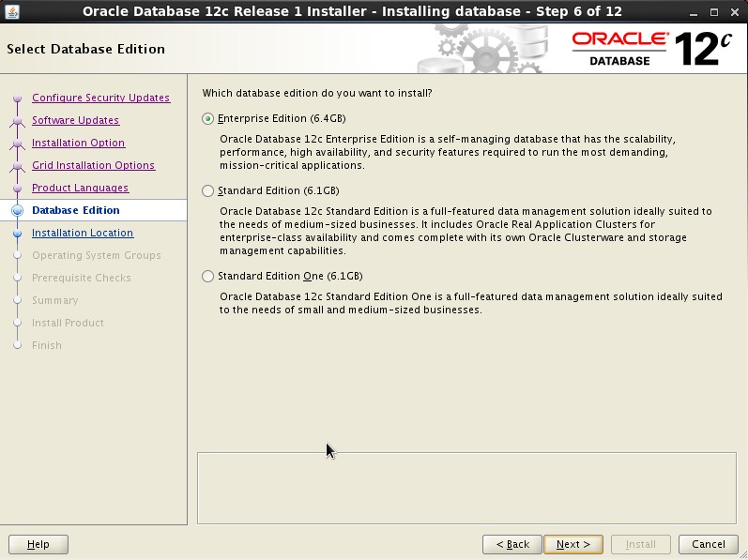This screenshot has height=560, width=748.
Task: Click Enterprise Edition description text
Action: click(x=448, y=153)
